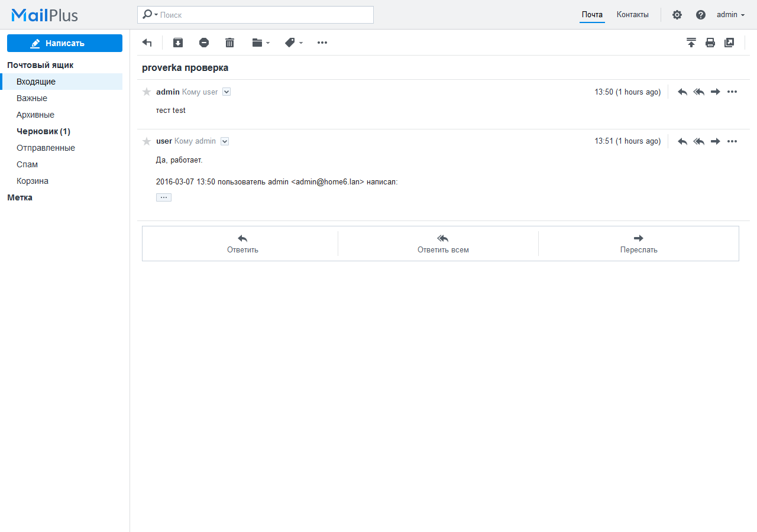This screenshot has width=757, height=532.
Task: Mark conversation as spam with block icon
Action: (x=204, y=43)
